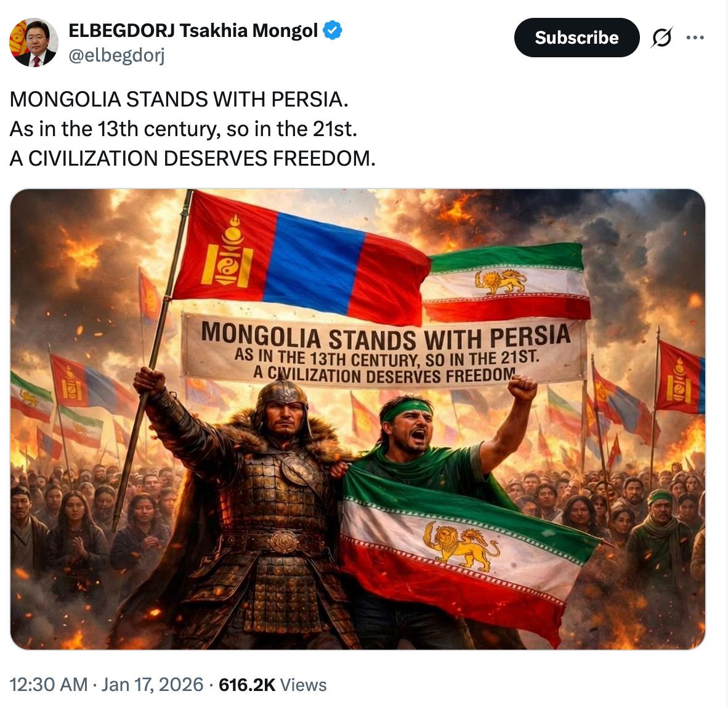Subscribe to ELBEGDORJ's account
This screenshot has width=728, height=707.
coord(576,38)
